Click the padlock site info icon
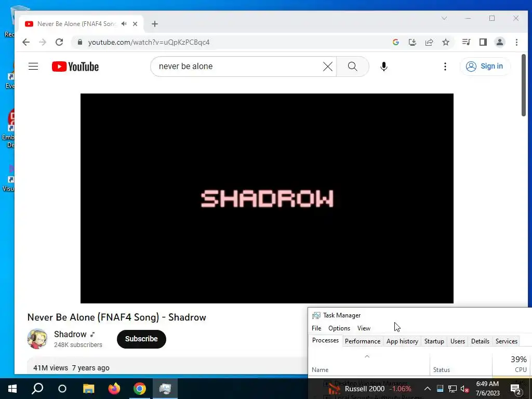This screenshot has width=532, height=399. click(x=79, y=42)
